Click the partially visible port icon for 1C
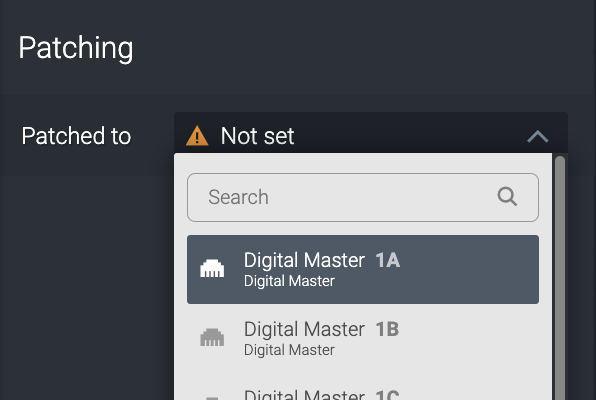 pyautogui.click(x=212, y=398)
